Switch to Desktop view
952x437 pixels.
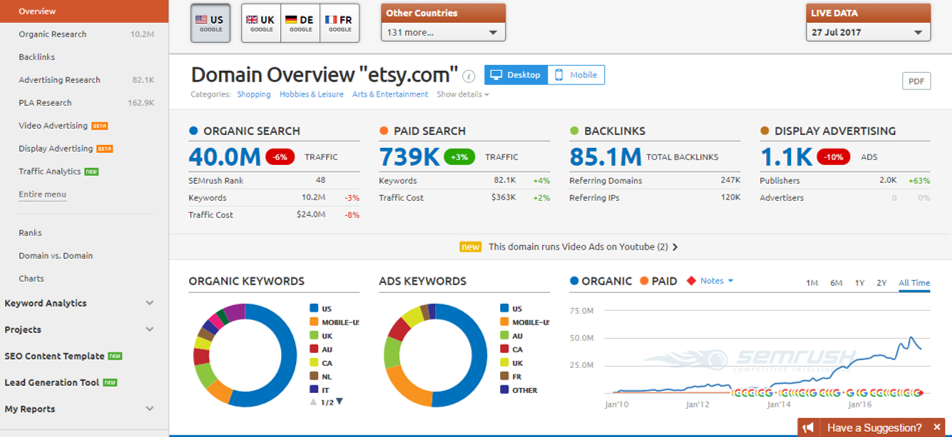[515, 75]
